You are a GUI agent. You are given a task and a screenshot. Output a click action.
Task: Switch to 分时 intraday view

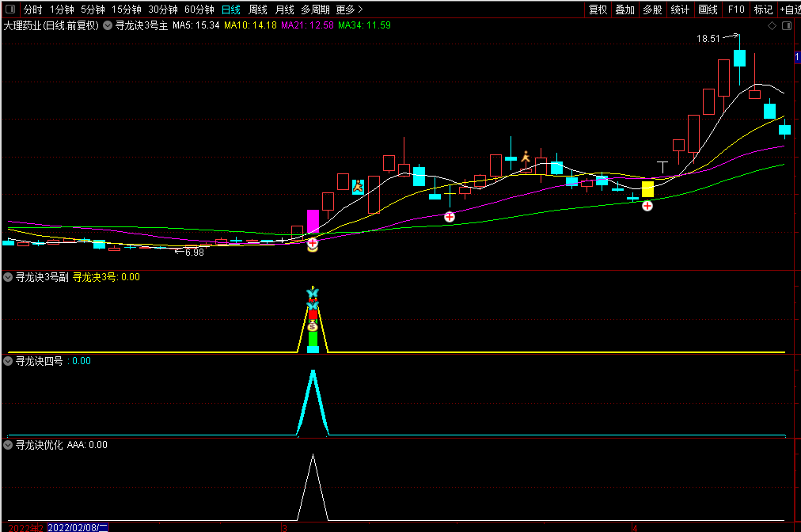[x=32, y=9]
